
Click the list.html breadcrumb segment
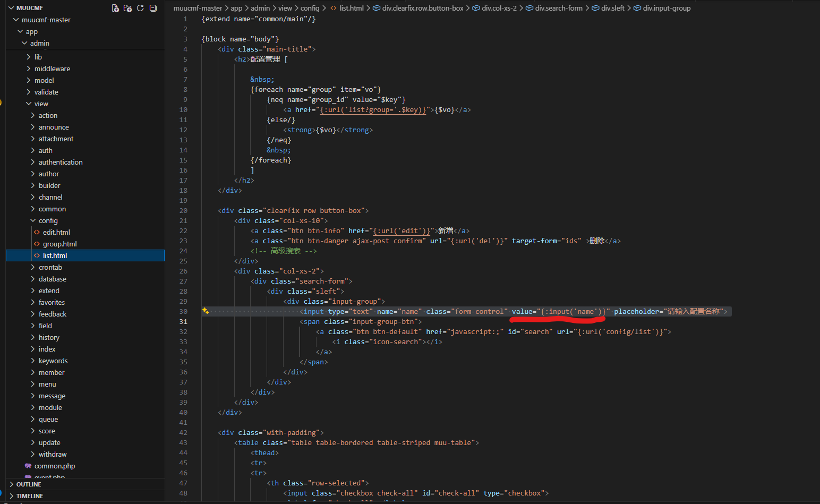(x=351, y=8)
